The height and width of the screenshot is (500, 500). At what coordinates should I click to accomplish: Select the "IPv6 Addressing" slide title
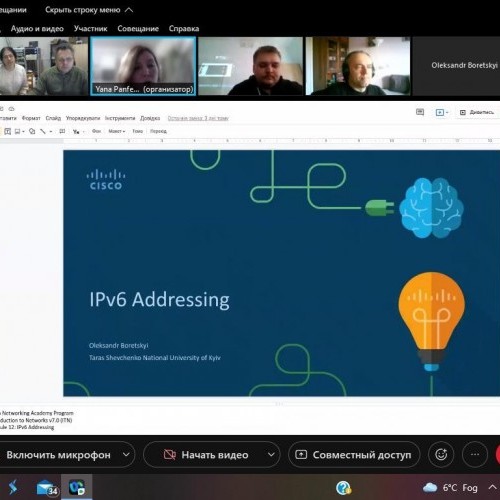point(159,299)
